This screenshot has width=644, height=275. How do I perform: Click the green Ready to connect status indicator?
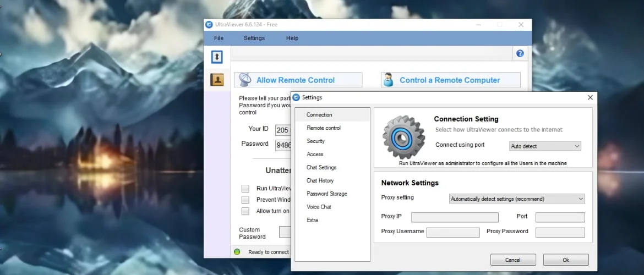point(237,251)
